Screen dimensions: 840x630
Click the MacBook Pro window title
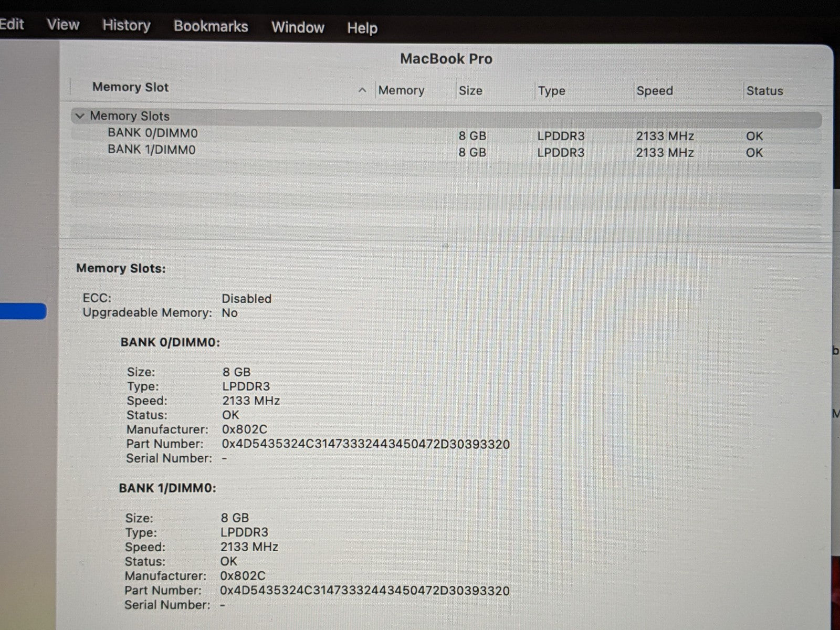click(x=446, y=59)
